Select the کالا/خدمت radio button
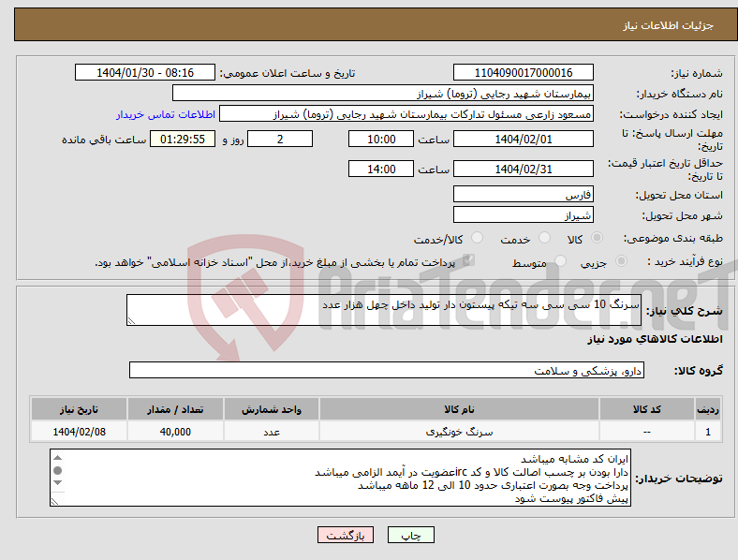Image resolution: width=738 pixels, height=560 pixels. (478, 238)
